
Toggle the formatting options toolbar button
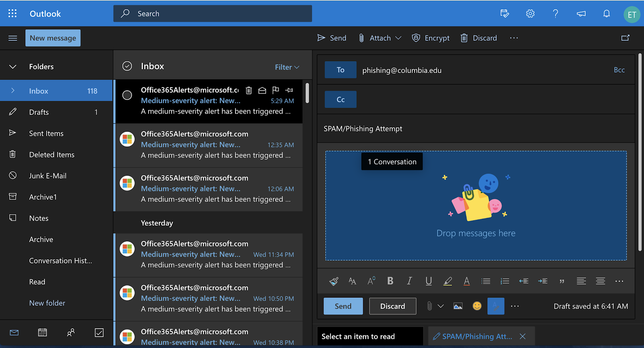click(496, 306)
